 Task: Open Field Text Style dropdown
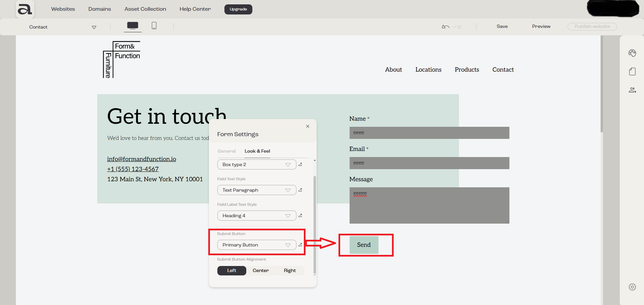(257, 190)
